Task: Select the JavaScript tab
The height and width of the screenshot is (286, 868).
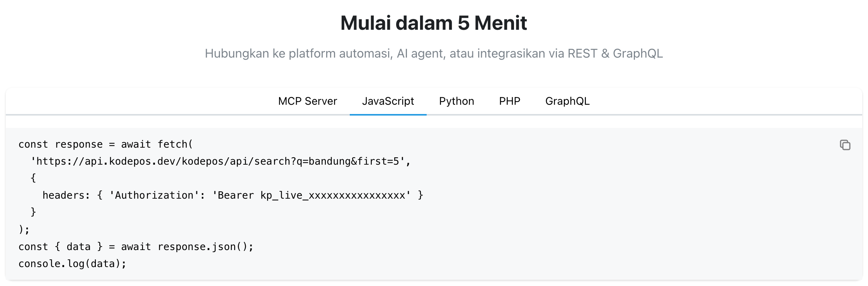Action: (x=388, y=101)
